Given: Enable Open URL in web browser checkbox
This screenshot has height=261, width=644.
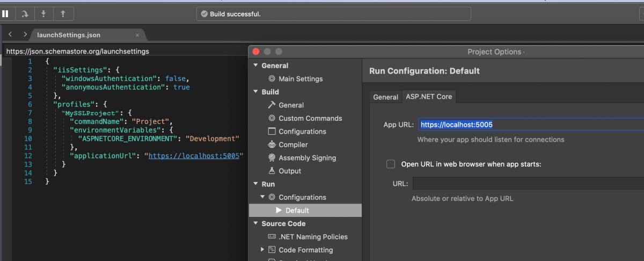Looking at the screenshot, I should pyautogui.click(x=391, y=164).
